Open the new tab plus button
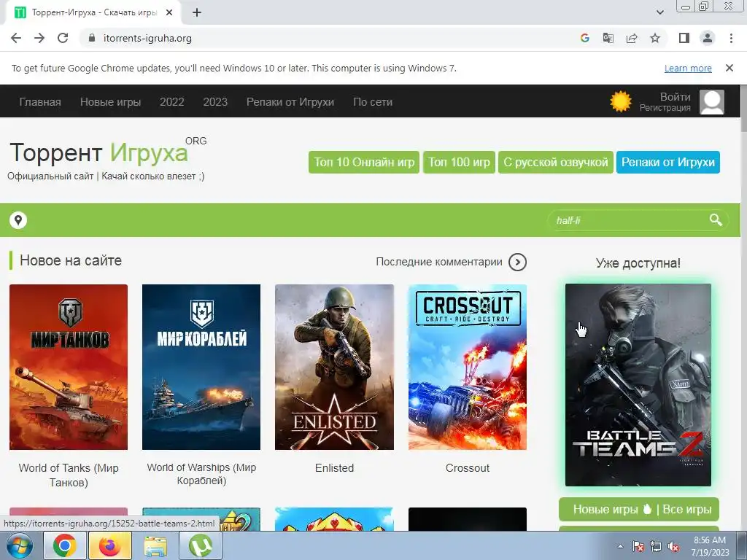 pyautogui.click(x=197, y=12)
